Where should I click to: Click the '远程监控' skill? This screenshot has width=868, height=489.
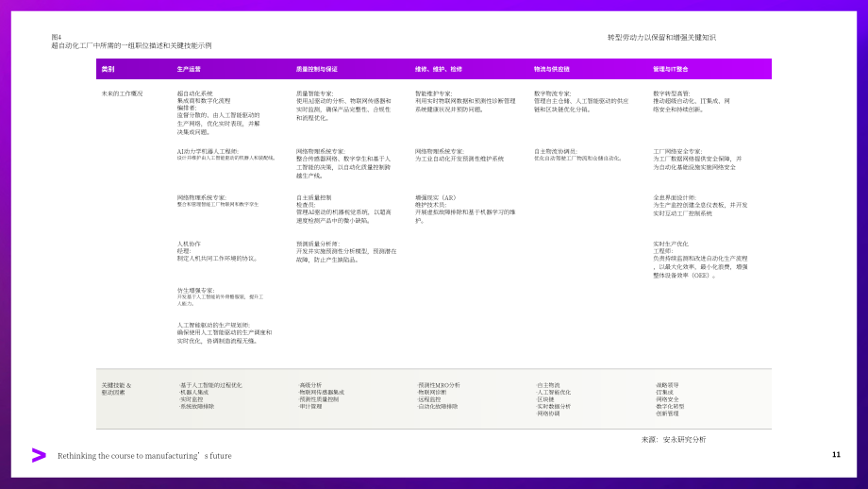coord(429,399)
